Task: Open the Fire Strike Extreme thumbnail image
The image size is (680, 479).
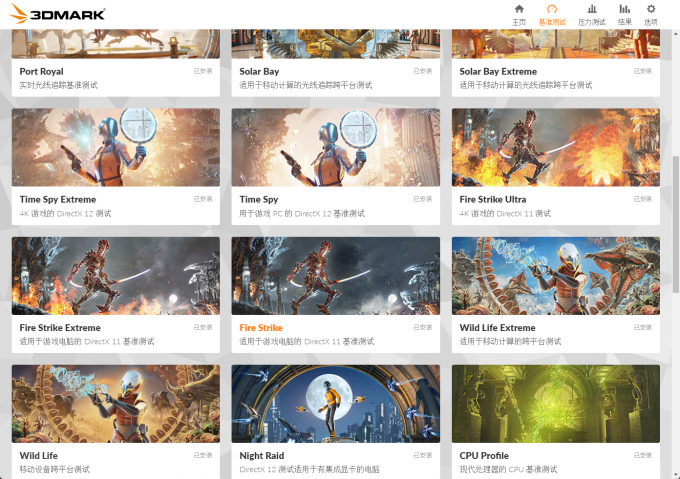Action: click(x=116, y=276)
